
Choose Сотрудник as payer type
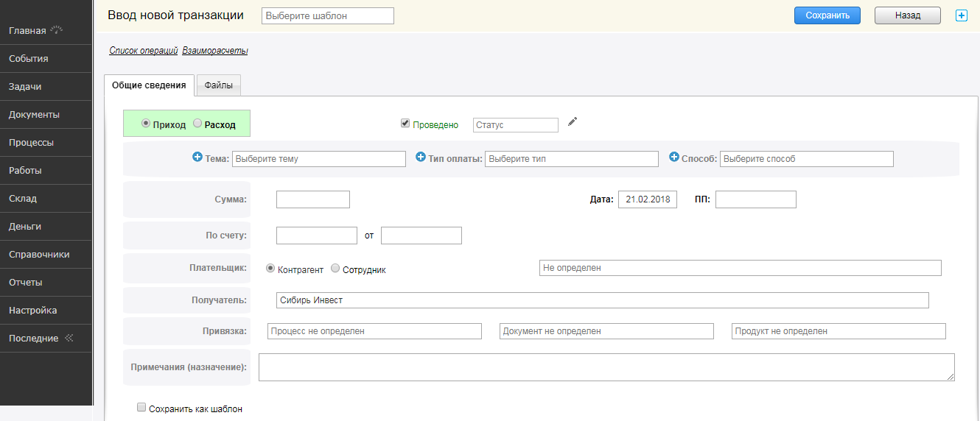pyautogui.click(x=336, y=269)
